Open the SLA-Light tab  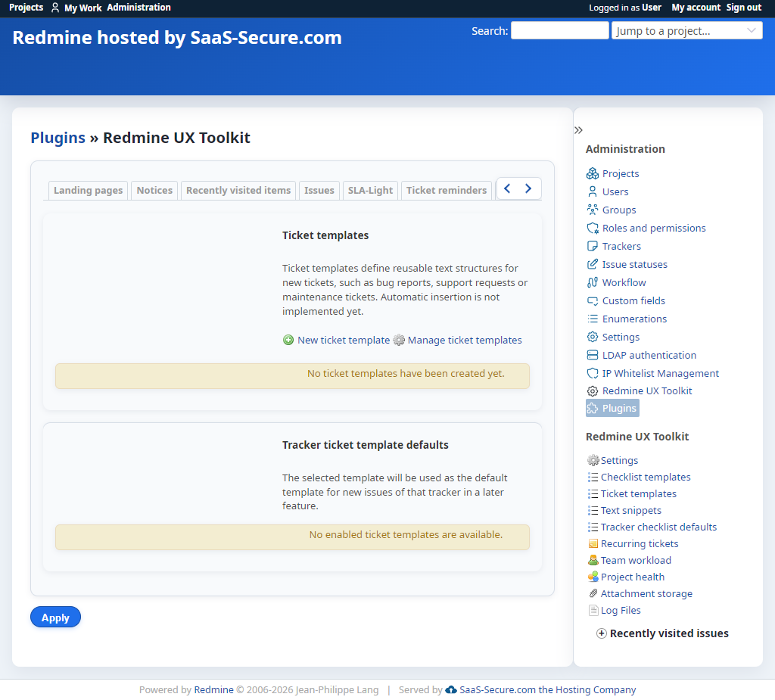pos(370,191)
